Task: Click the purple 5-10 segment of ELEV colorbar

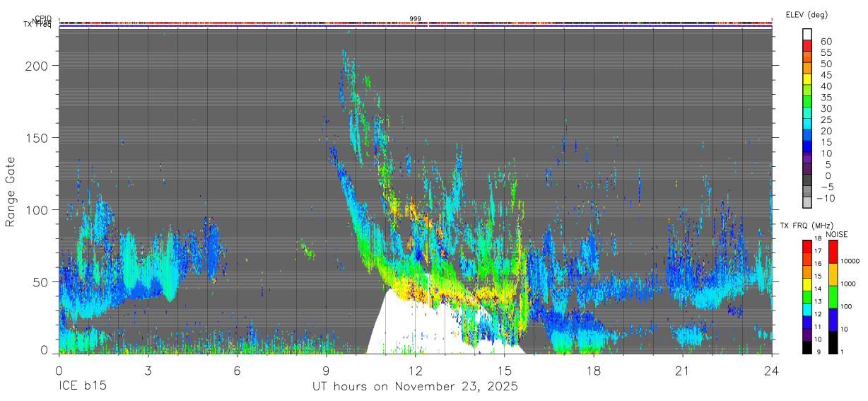Action: [807, 158]
